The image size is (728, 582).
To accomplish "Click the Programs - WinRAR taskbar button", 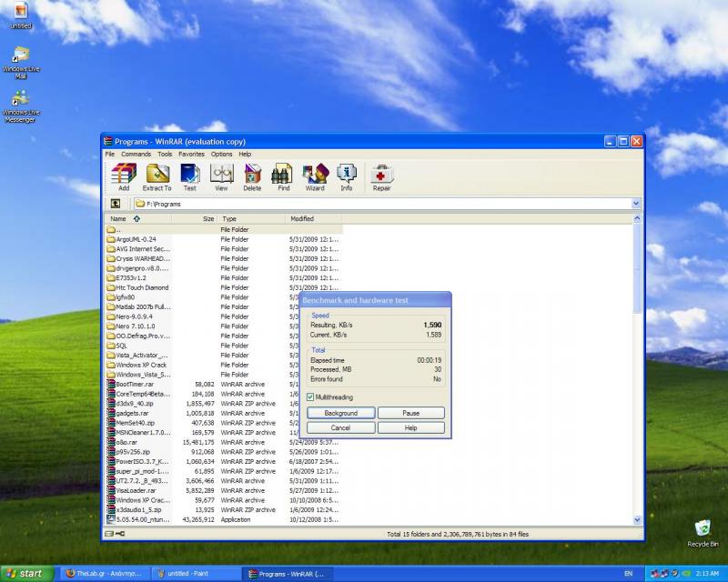I will pyautogui.click(x=289, y=574).
